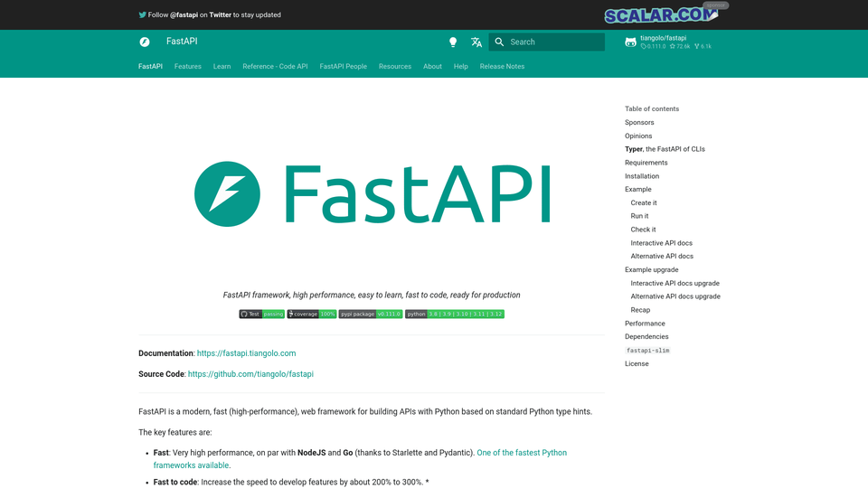This screenshot has height=488, width=868.
Task: Open the language selector translate icon
Action: (476, 42)
